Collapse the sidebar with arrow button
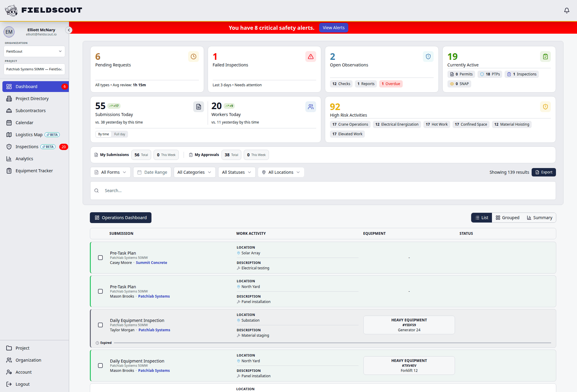 pos(69,30)
